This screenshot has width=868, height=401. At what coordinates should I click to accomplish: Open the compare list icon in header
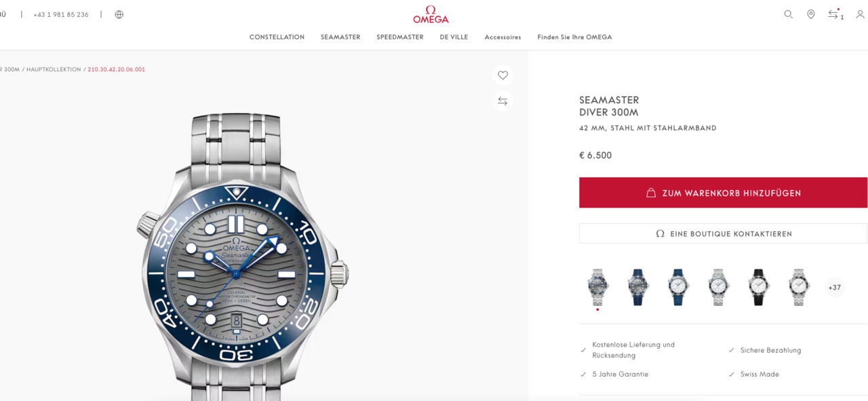click(x=835, y=14)
